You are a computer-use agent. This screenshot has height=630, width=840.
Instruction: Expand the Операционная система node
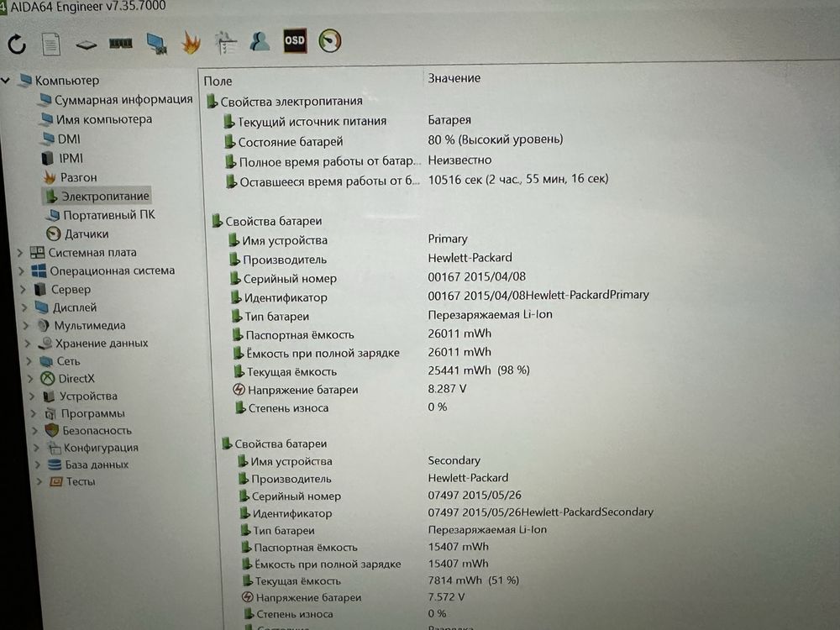click(22, 271)
